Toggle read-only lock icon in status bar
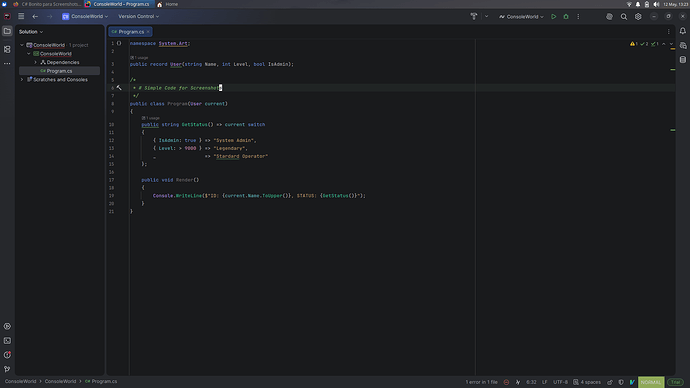 pos(610,382)
